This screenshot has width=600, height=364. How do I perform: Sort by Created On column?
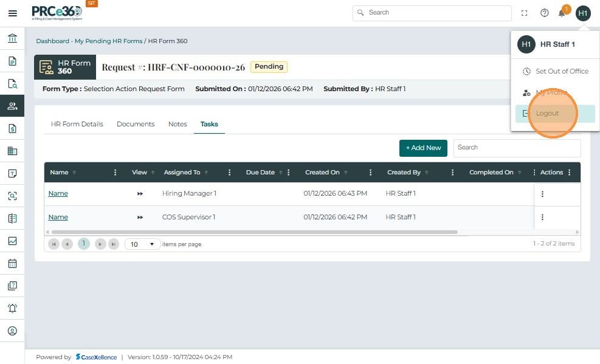click(322, 173)
